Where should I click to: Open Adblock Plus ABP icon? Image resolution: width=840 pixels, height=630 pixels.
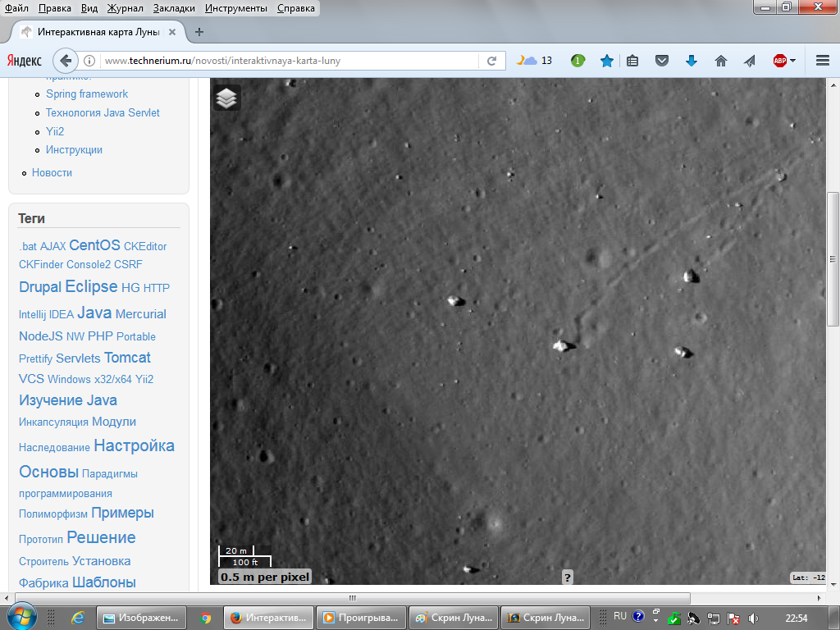(779, 61)
